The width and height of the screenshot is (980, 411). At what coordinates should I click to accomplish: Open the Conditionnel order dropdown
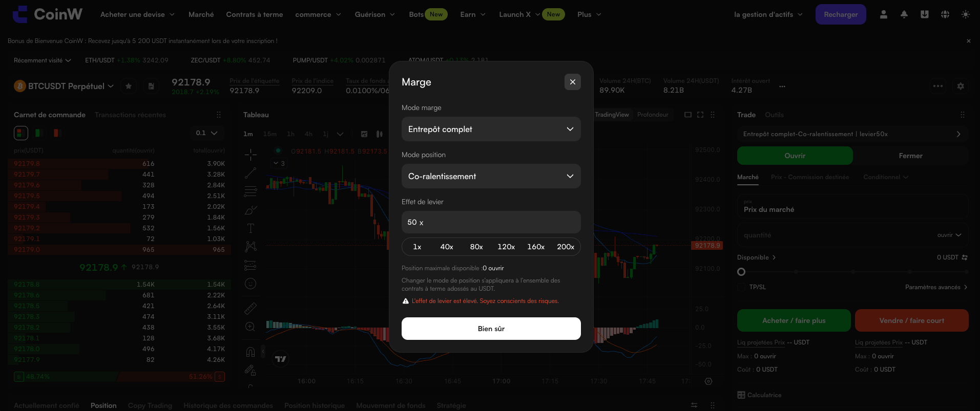[886, 177]
